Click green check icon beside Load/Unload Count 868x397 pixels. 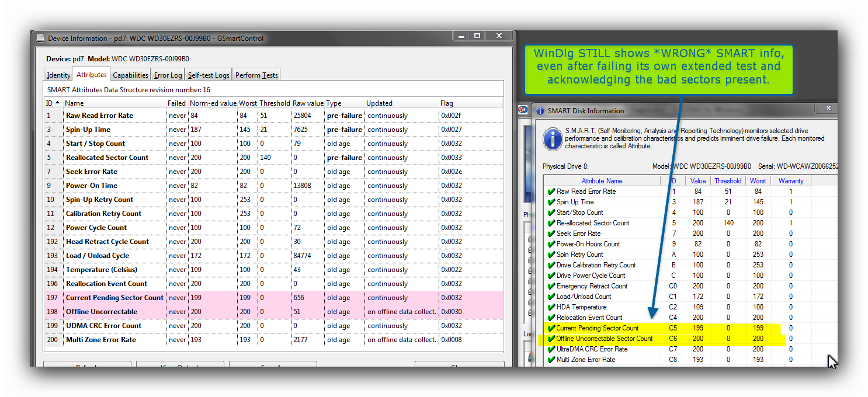(x=551, y=297)
